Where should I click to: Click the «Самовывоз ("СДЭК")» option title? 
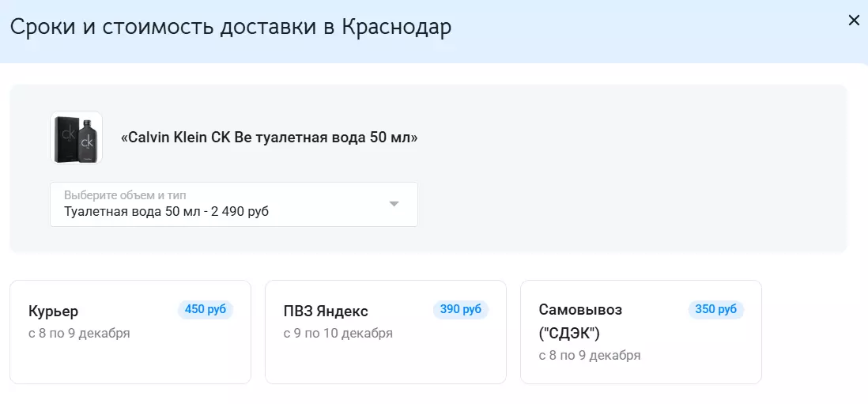(580, 320)
